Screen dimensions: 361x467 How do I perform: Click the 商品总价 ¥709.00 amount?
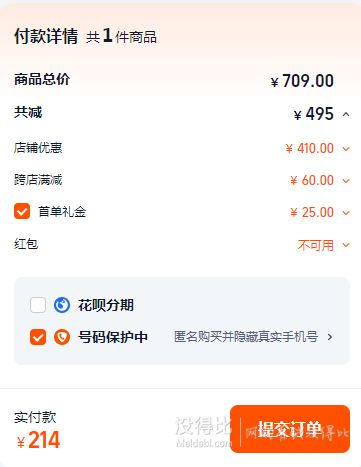click(302, 81)
